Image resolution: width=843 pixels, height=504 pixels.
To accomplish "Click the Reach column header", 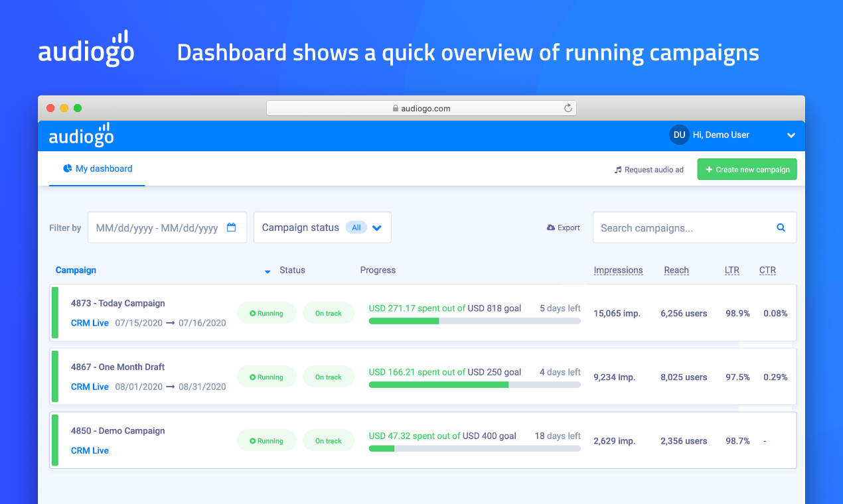I will point(676,270).
